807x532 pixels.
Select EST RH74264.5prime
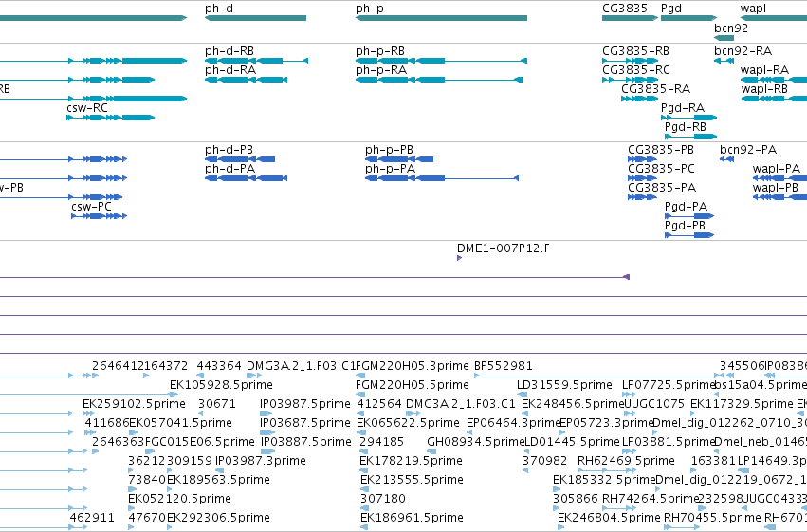650,499
